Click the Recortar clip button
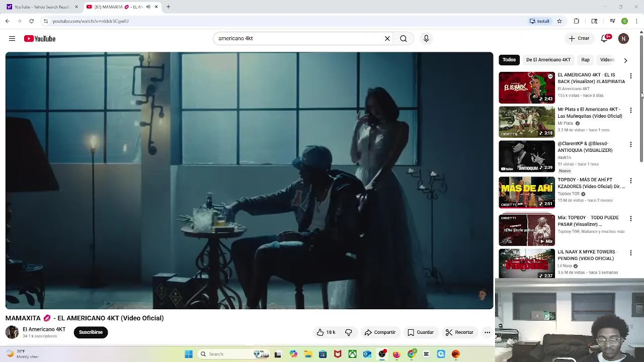This screenshot has height=362, width=644. (x=459, y=332)
